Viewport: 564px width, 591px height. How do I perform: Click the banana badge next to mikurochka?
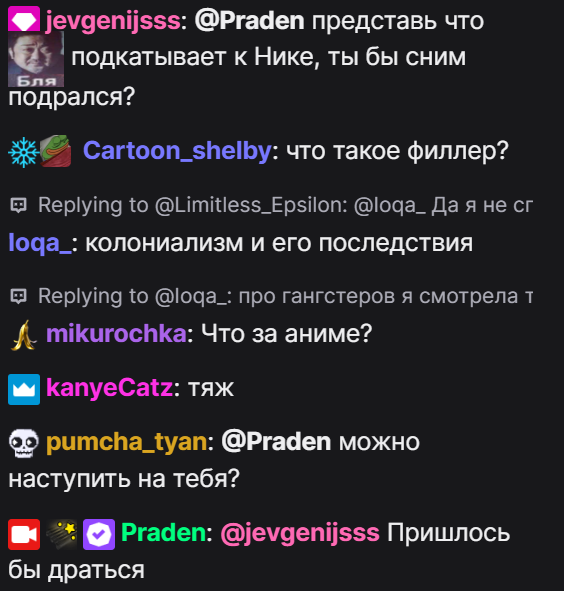tap(24, 335)
